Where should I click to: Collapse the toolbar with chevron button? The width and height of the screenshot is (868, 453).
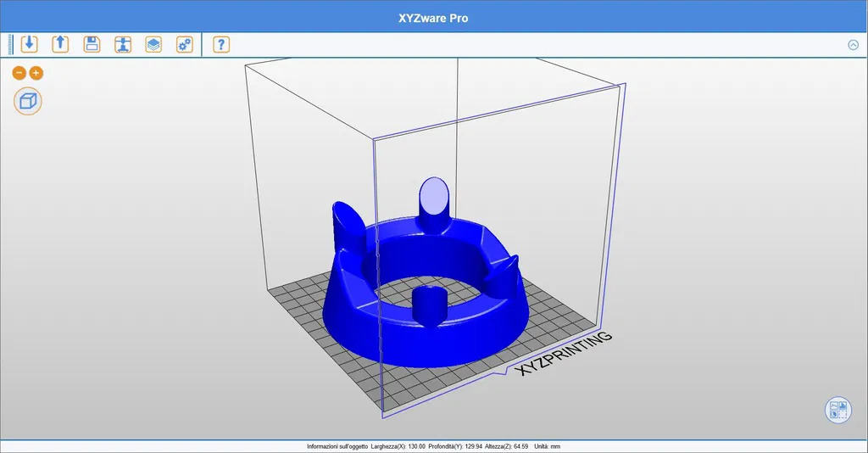(x=853, y=45)
